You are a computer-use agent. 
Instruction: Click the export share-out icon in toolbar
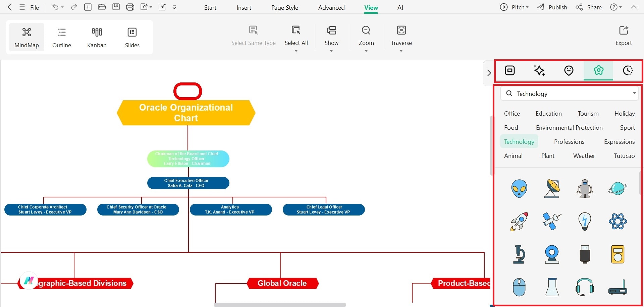click(x=145, y=7)
